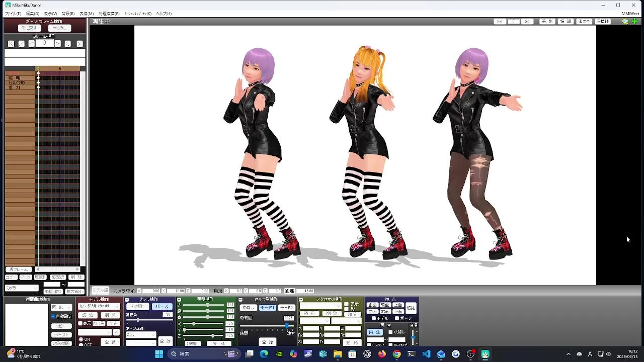Jump to the previous keyframe
The image size is (644, 362).
(21, 44)
